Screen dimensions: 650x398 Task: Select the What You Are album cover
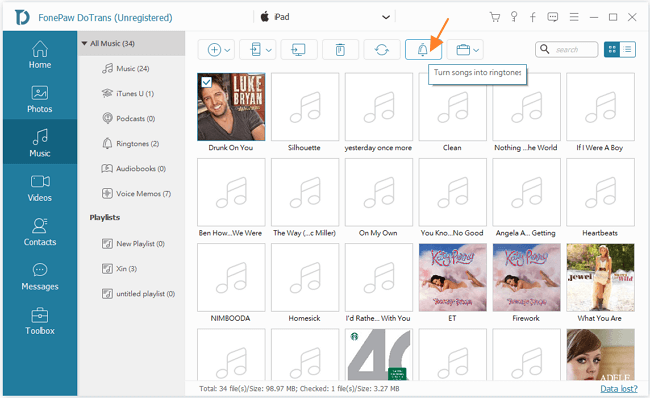click(600, 278)
